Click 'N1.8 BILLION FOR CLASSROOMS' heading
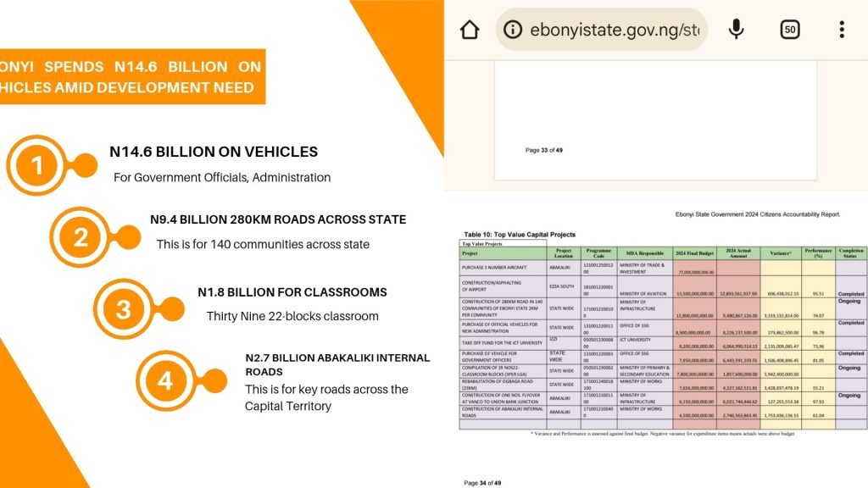Viewport: 868px width, 488px height. pos(292,292)
